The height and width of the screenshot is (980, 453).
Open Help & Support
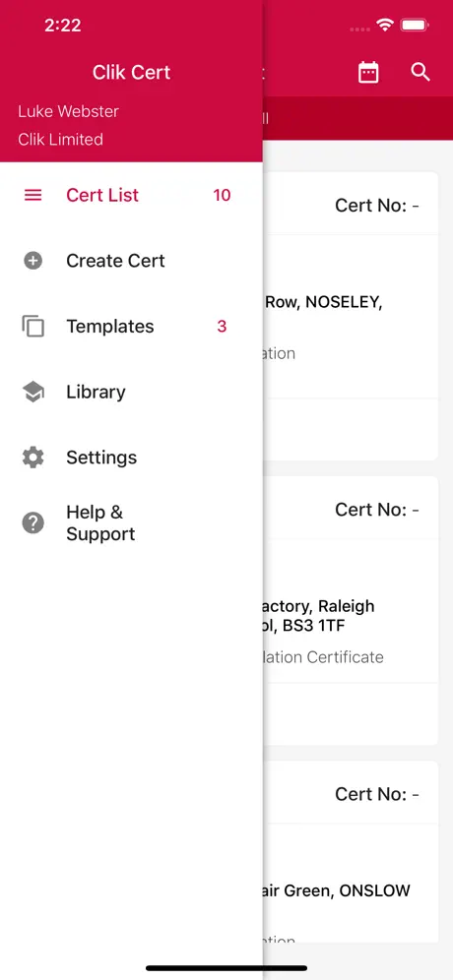click(131, 522)
